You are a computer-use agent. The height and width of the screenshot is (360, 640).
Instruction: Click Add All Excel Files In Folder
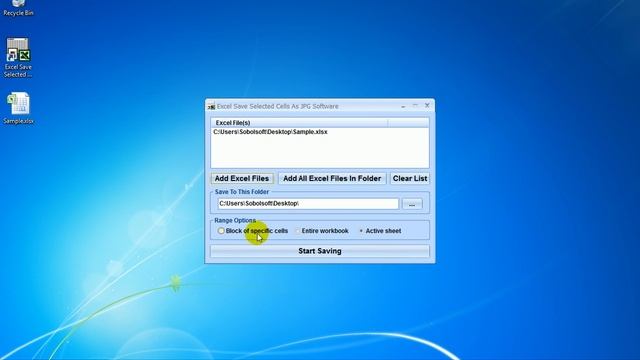[x=332, y=178]
